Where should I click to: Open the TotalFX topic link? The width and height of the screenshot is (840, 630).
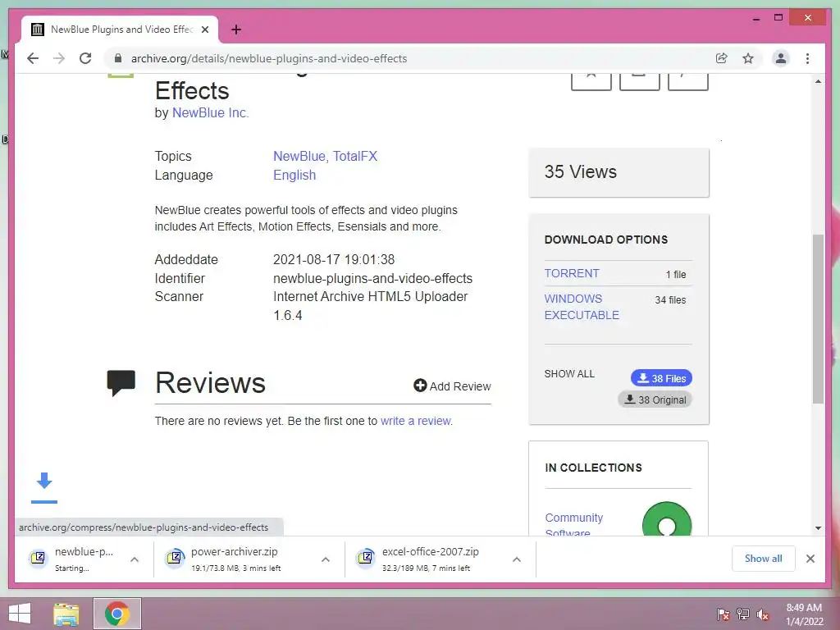pos(354,156)
